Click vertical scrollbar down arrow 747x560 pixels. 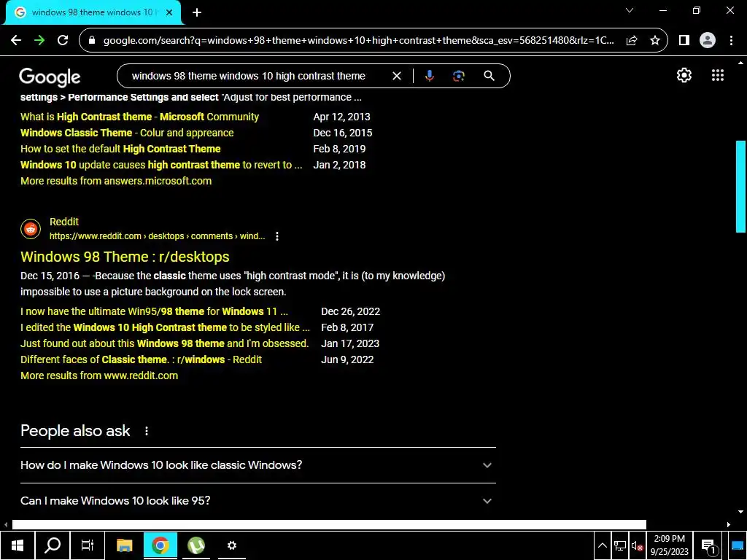pyautogui.click(x=740, y=512)
